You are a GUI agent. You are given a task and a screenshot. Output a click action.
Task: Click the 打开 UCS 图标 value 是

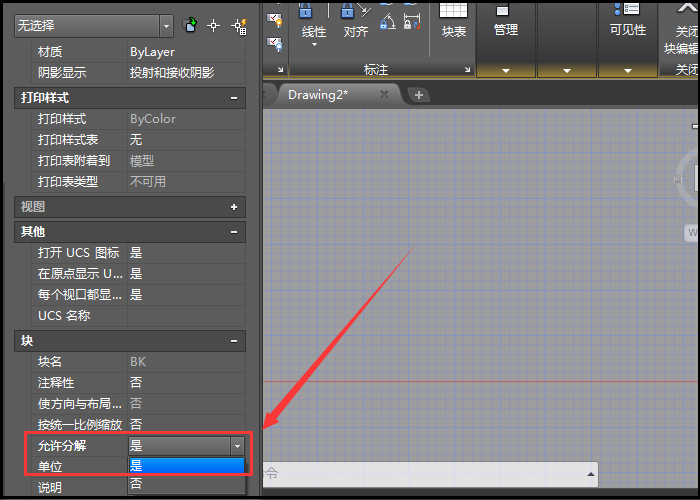(187, 253)
